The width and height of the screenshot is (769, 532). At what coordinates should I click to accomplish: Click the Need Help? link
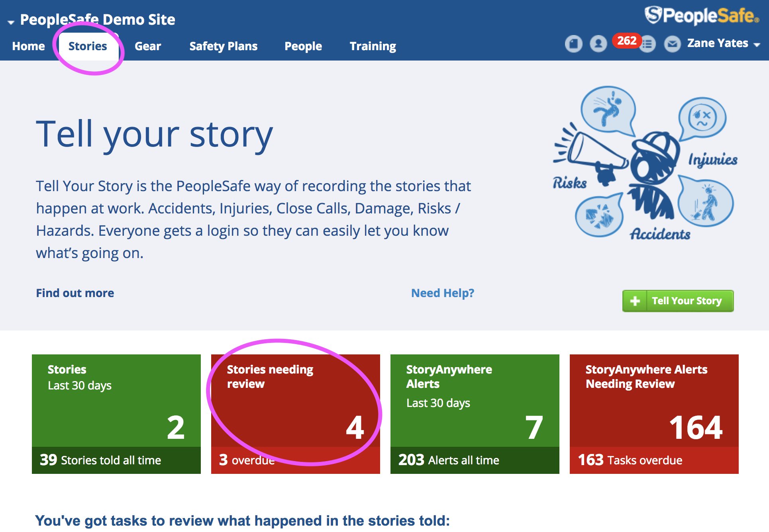442,293
